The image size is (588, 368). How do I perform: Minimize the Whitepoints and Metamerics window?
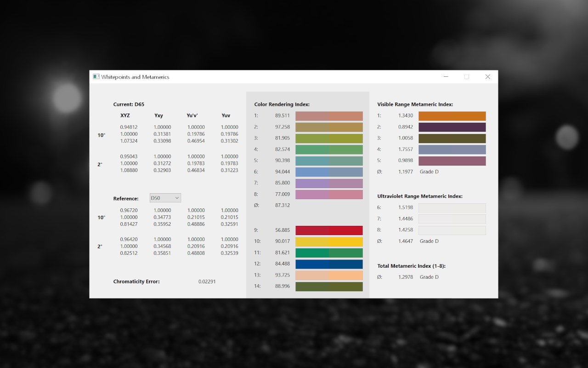pyautogui.click(x=446, y=77)
